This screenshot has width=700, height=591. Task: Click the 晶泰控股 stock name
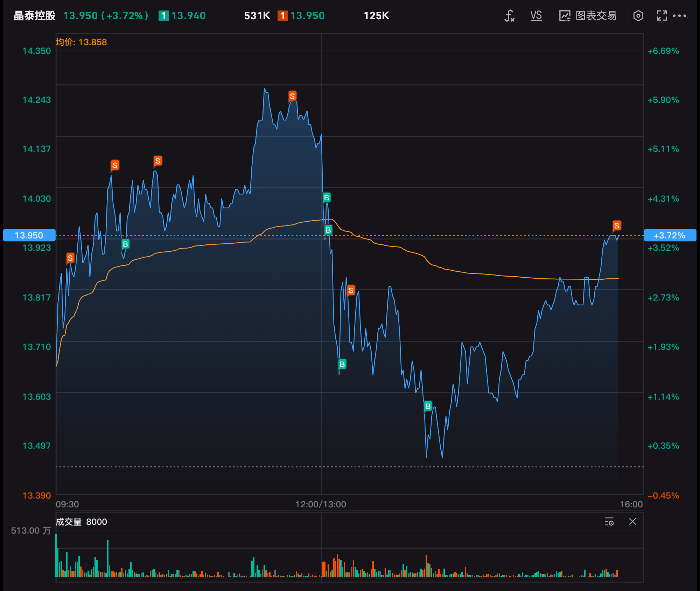point(35,16)
